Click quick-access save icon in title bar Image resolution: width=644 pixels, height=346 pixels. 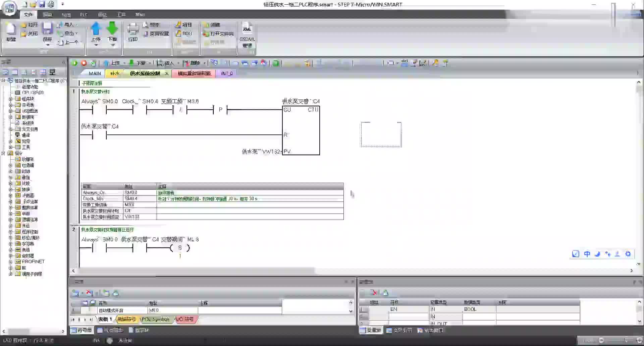point(42,4)
